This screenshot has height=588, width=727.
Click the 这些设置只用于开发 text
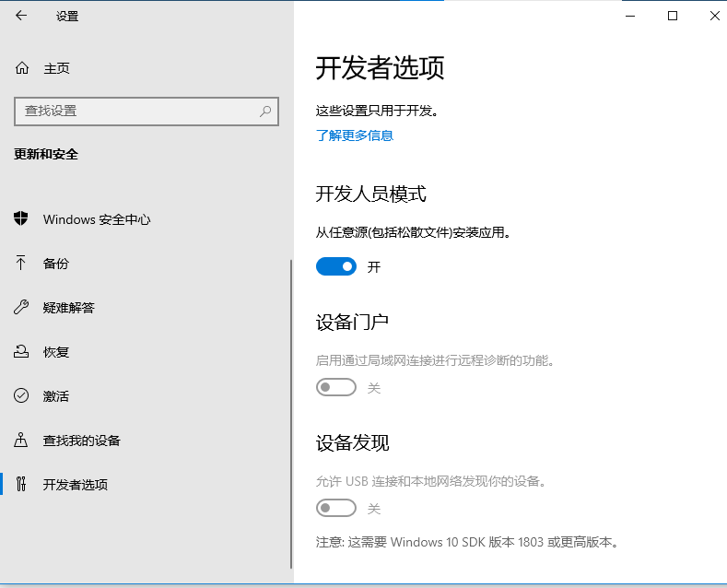(x=377, y=111)
